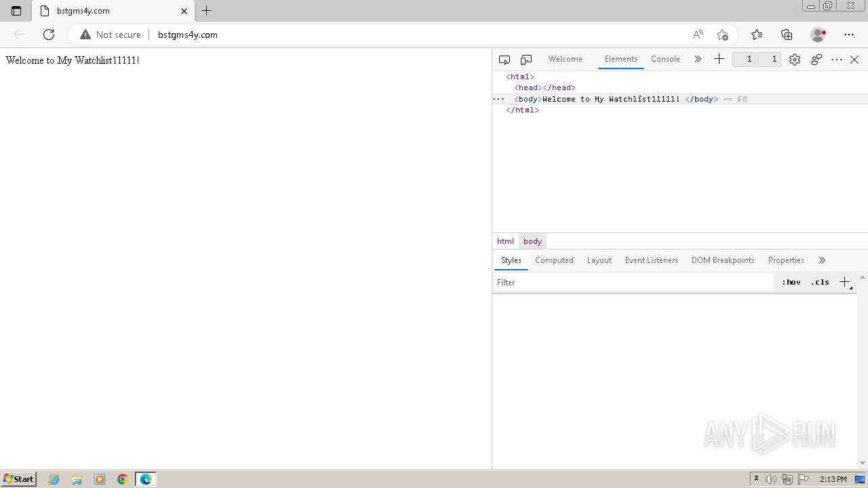Viewport: 868px width, 488px height.
Task: Open the Favorites list
Action: click(757, 35)
